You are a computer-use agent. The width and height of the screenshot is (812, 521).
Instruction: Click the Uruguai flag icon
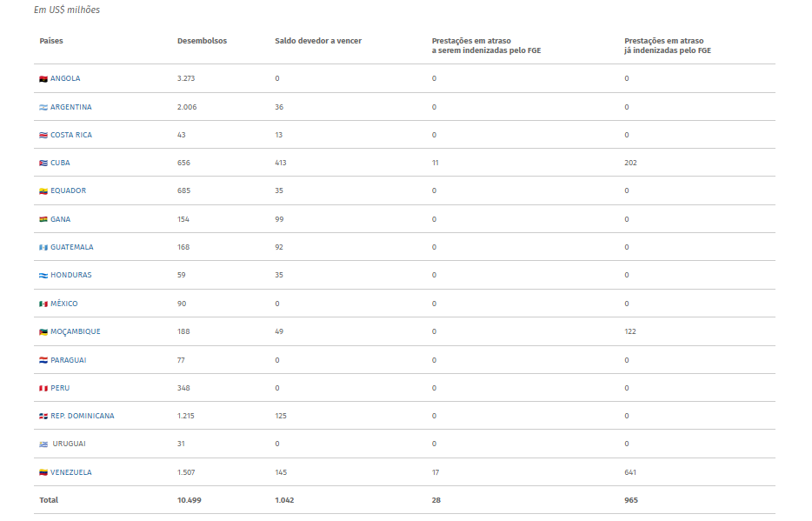(43, 444)
